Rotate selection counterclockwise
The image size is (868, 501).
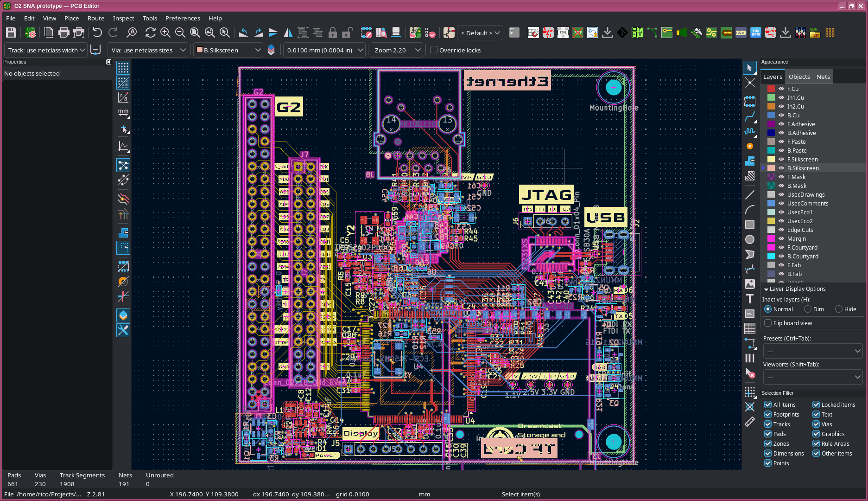243,32
